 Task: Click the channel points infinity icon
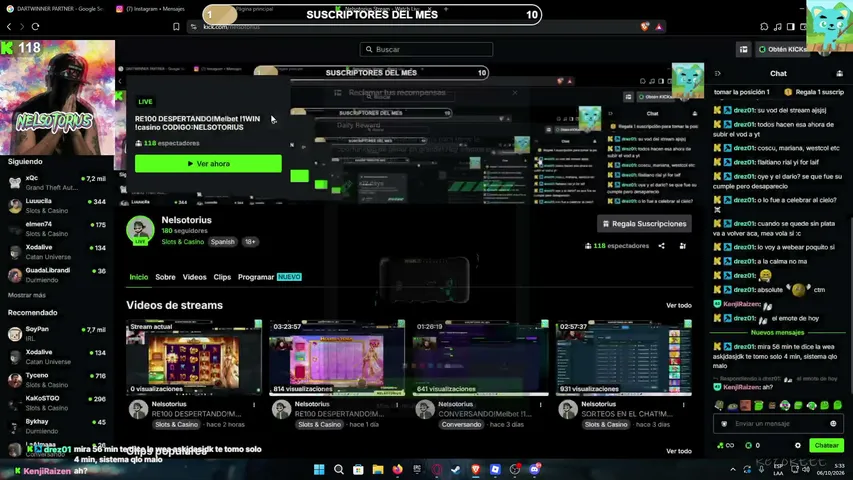726,445
